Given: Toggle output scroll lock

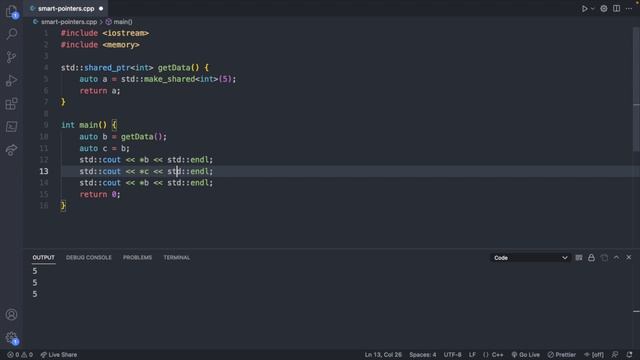Looking at the screenshot, I should point(591,258).
